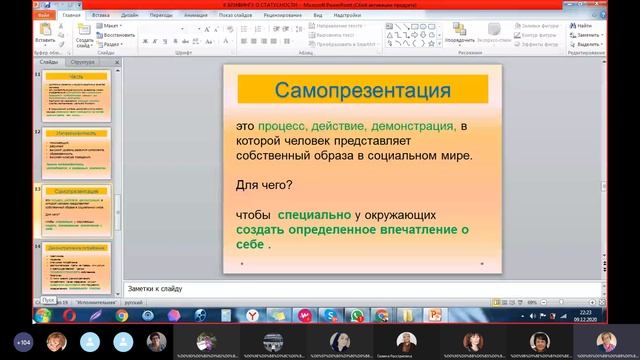The height and width of the screenshot is (360, 640).
Task: Toggle underline (Ч) formatting
Action: 165,41
